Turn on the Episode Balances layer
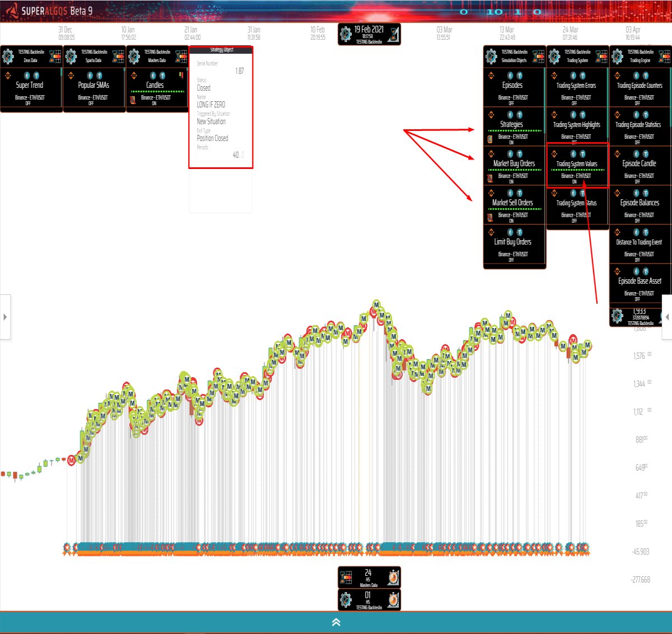672x634 pixels. tap(641, 205)
